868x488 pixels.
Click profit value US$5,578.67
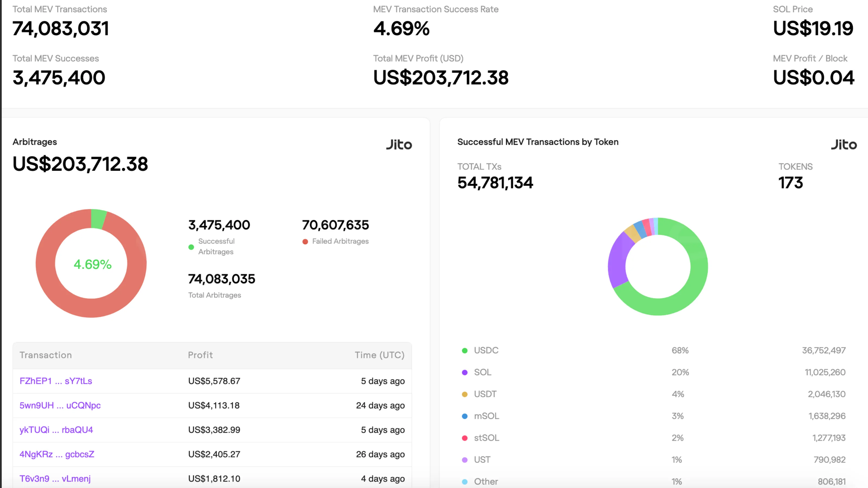click(214, 381)
